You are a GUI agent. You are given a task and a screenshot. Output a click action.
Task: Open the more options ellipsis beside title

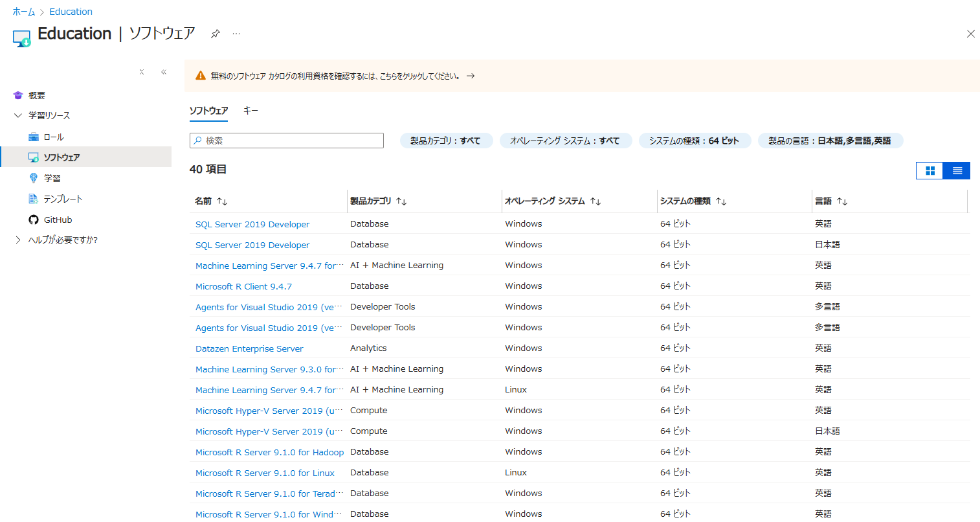click(236, 34)
